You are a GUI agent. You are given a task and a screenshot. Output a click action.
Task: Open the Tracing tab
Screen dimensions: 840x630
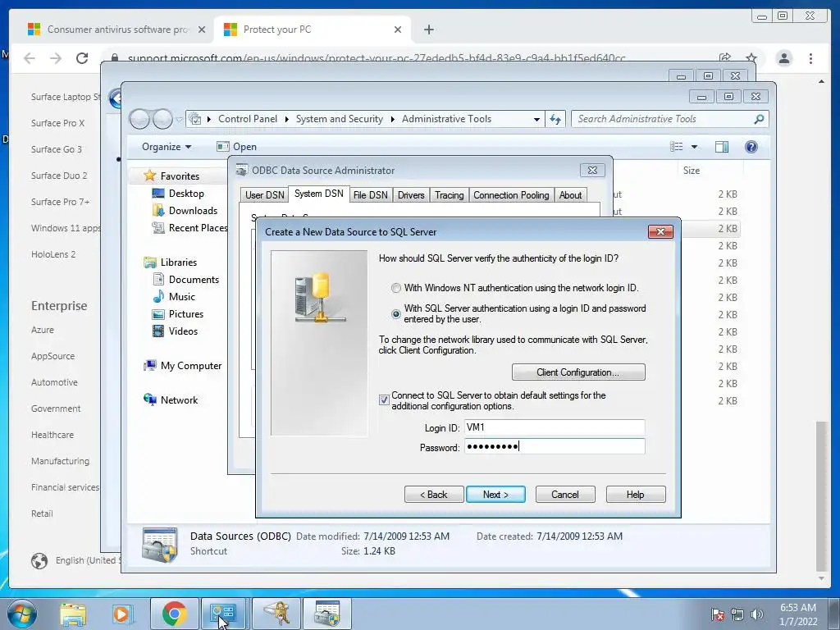449,195
